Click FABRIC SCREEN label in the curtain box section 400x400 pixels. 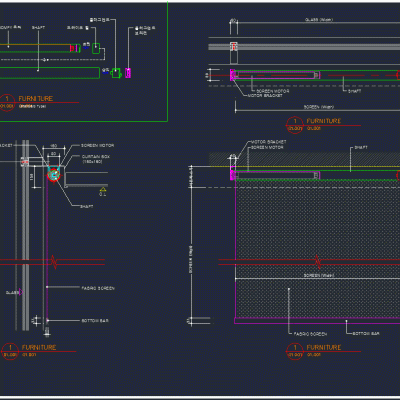[x=98, y=288]
